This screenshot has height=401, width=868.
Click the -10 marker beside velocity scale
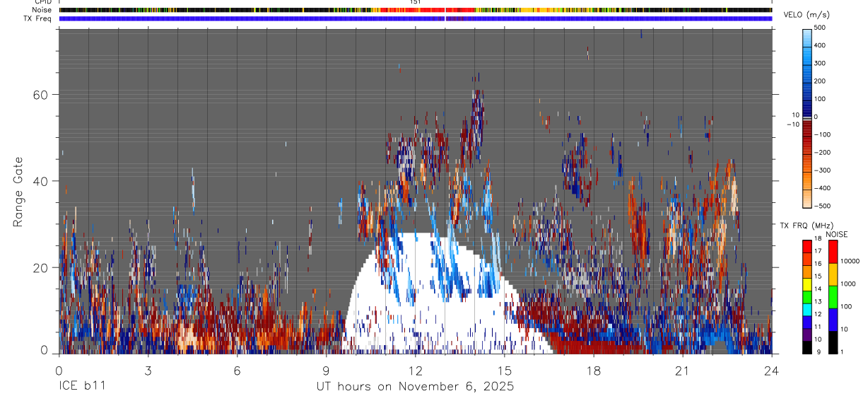[x=792, y=124]
